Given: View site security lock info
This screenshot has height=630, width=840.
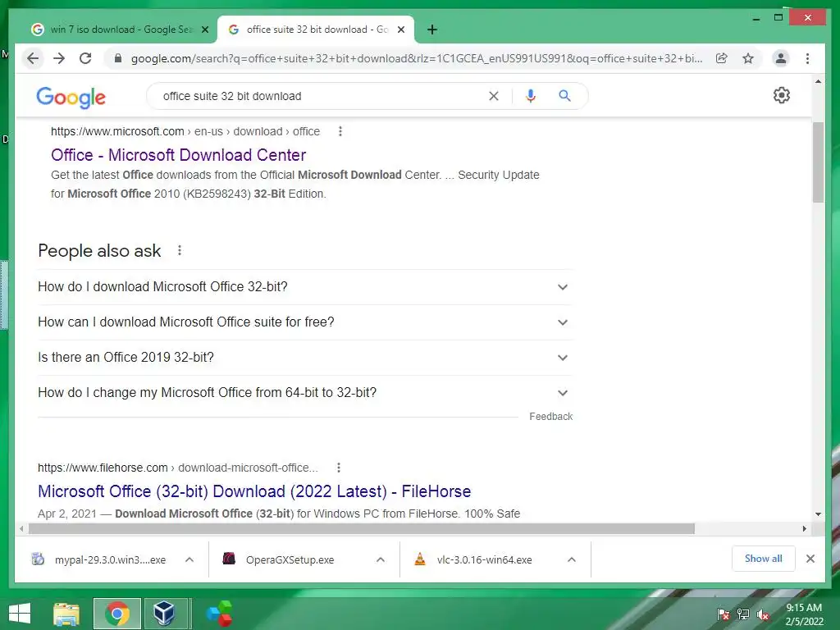Looking at the screenshot, I should [118, 58].
